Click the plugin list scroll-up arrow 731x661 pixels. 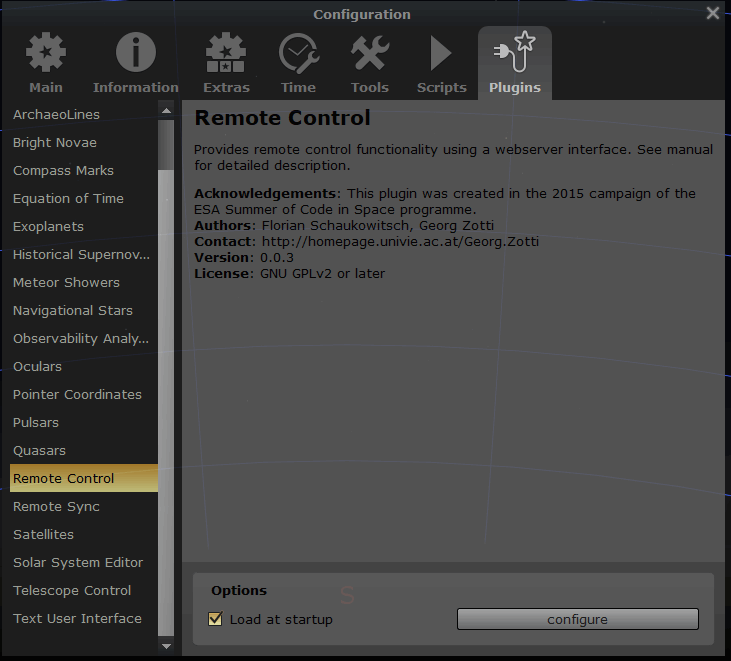166,111
